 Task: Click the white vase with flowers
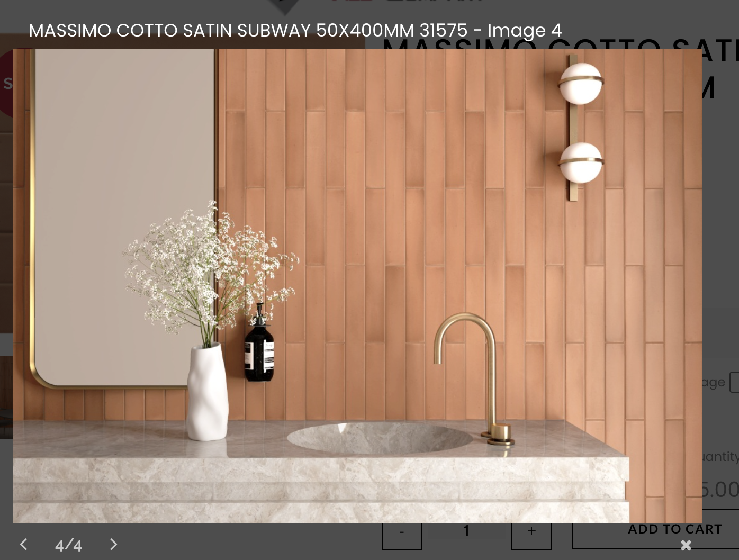coord(208,392)
